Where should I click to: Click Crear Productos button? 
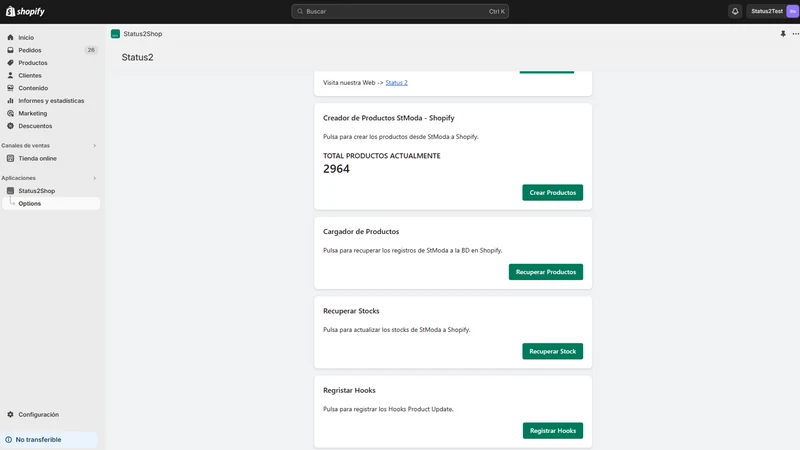[553, 192]
